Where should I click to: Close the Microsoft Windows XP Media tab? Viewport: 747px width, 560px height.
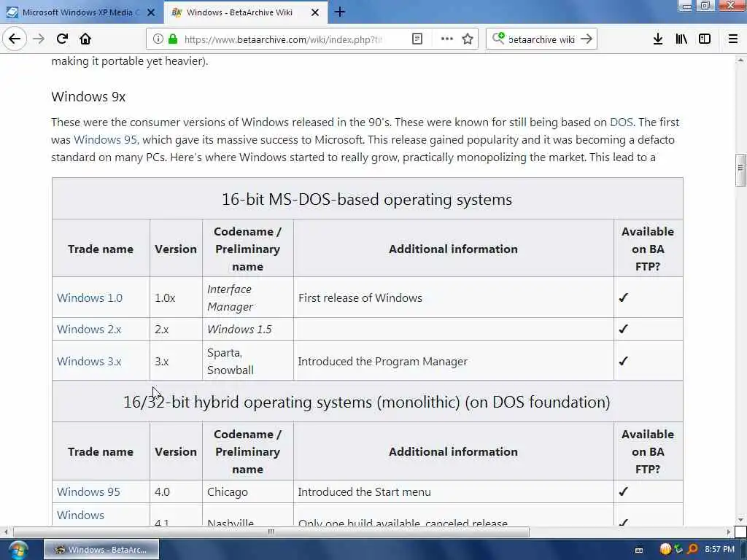coord(151,12)
